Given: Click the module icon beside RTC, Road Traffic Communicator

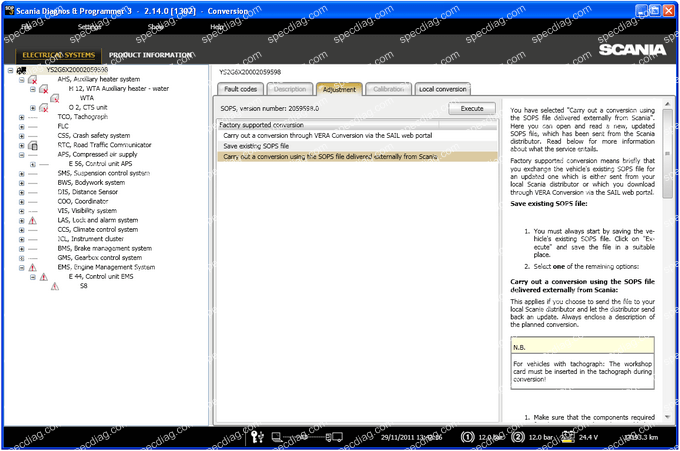Looking at the screenshot, I should (33, 145).
